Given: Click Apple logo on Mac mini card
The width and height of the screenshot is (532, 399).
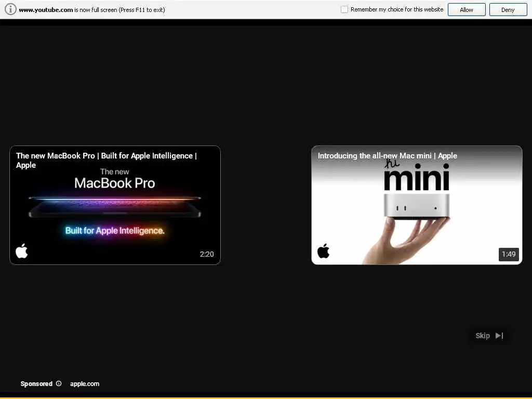Looking at the screenshot, I should [x=323, y=251].
